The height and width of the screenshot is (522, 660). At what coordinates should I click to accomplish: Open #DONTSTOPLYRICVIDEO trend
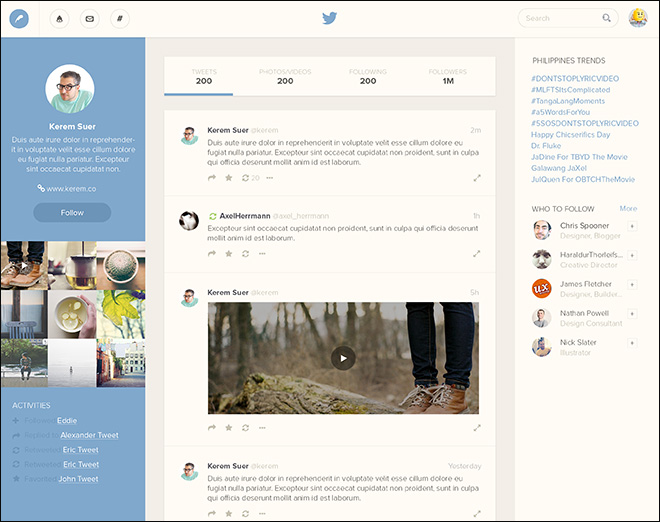(x=575, y=79)
